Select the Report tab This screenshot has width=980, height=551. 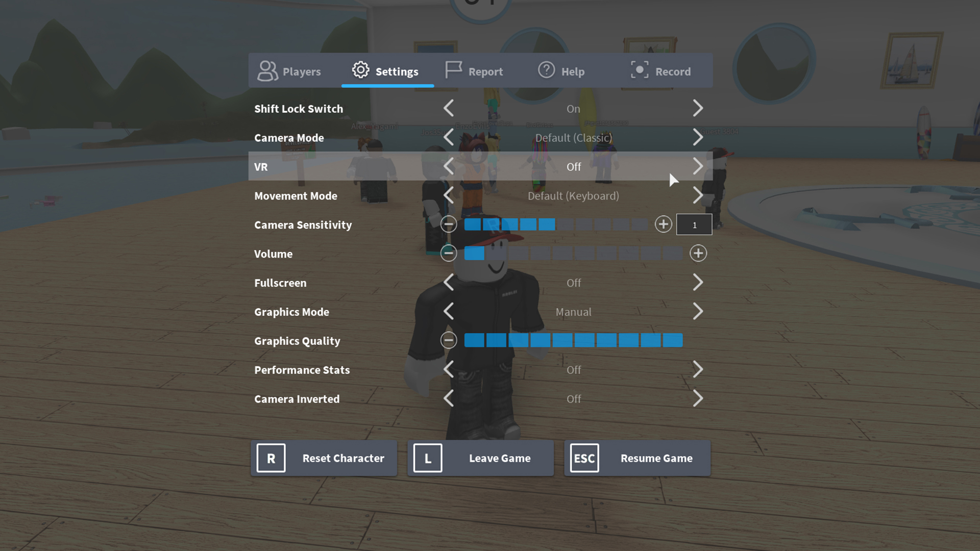pos(474,71)
